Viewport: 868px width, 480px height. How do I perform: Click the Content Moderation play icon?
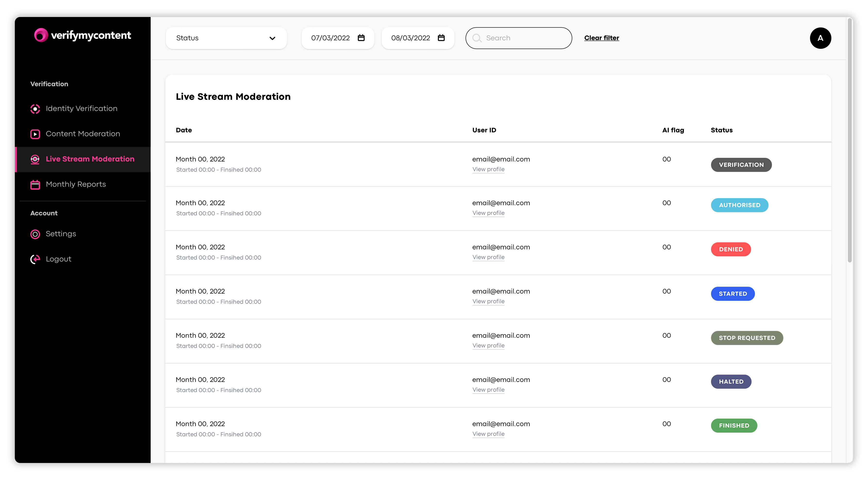(35, 134)
